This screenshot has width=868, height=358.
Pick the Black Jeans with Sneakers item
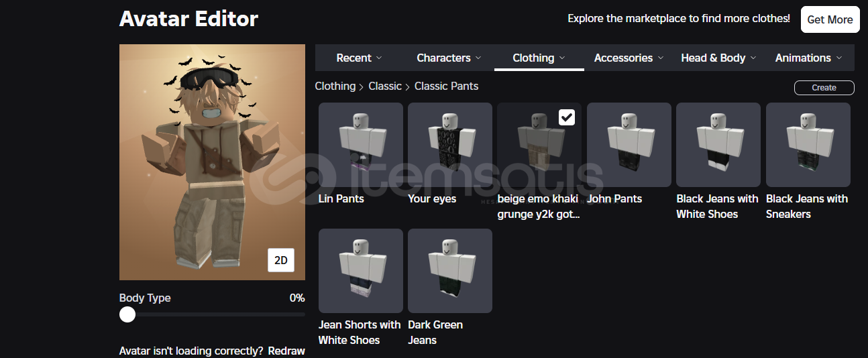(808, 145)
